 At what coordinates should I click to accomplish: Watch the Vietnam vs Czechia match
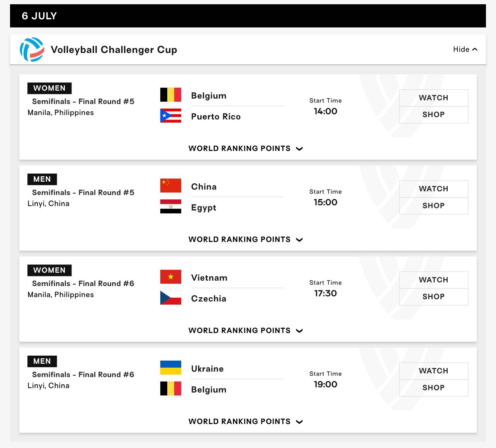(x=433, y=280)
